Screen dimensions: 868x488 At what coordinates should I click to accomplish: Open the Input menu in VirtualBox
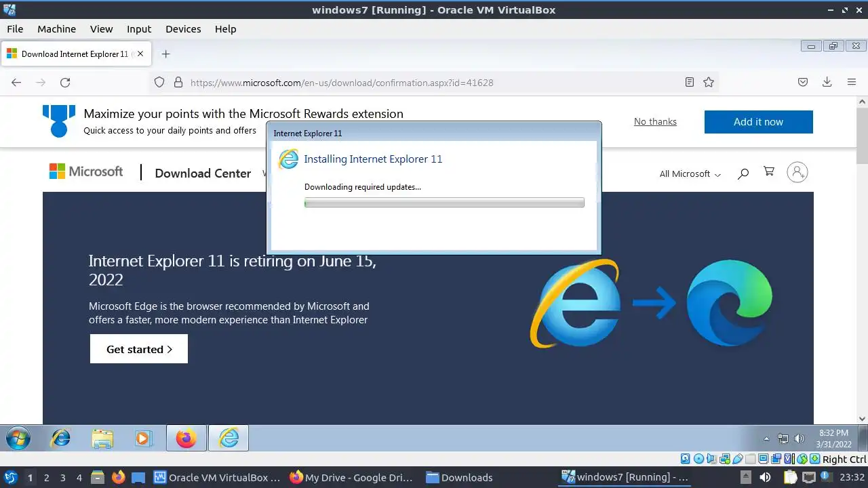[x=139, y=29]
